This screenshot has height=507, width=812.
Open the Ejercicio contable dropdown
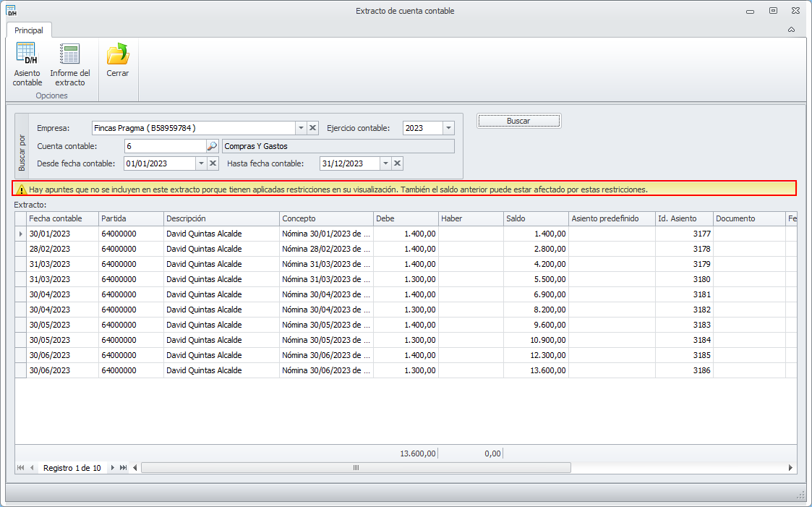[x=448, y=128]
